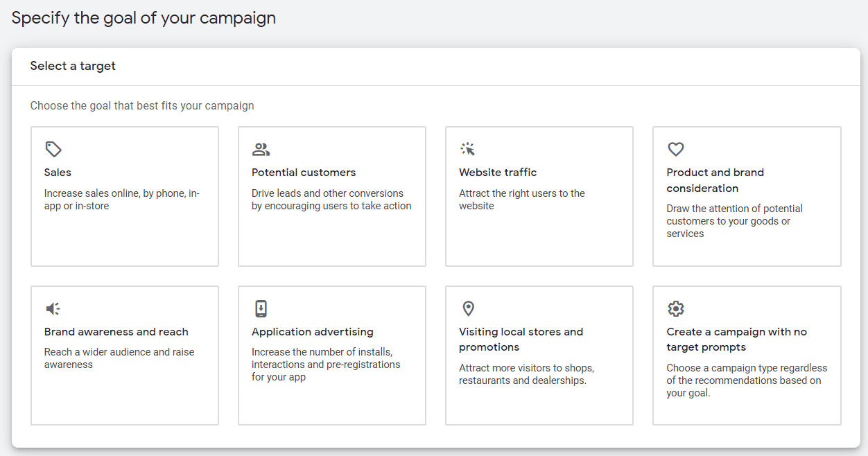Viewport: 868px width, 456px height.
Task: Choose to create a campaign with no target prompts
Action: pos(746,355)
